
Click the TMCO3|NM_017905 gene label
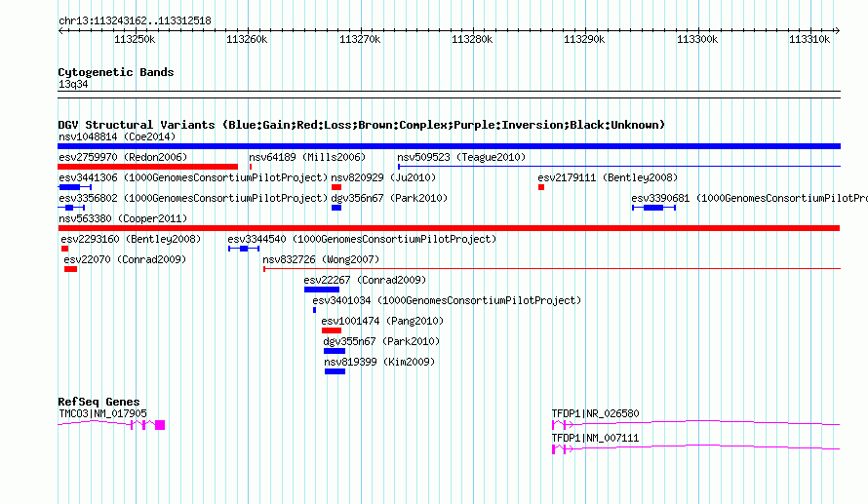click(x=102, y=413)
